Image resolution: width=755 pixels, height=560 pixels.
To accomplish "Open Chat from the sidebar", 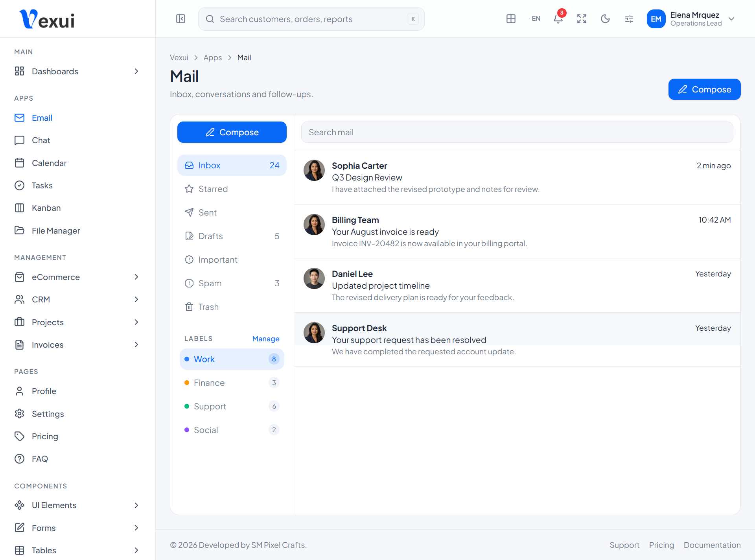I will pos(77,140).
